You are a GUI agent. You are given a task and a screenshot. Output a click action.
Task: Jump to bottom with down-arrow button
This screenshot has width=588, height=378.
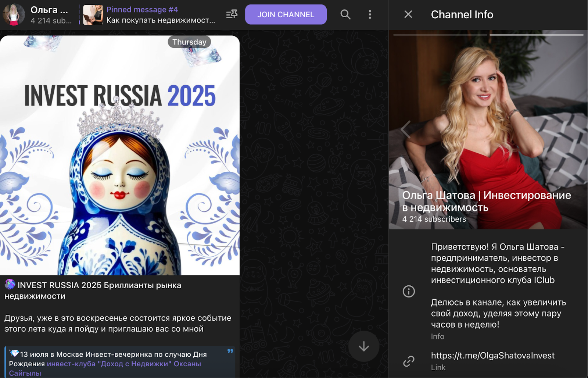click(363, 346)
